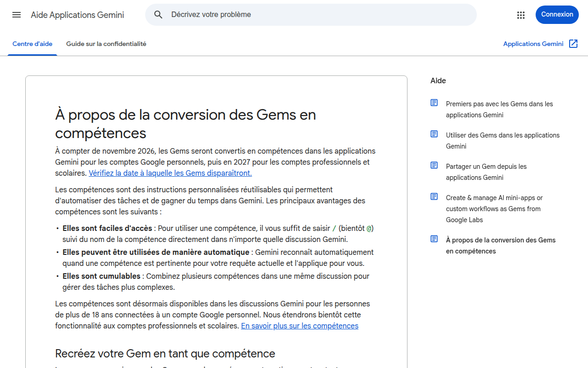Image resolution: width=588 pixels, height=368 pixels.
Task: Click article icon for Premiers pas avec les Gems
Action: point(434,103)
